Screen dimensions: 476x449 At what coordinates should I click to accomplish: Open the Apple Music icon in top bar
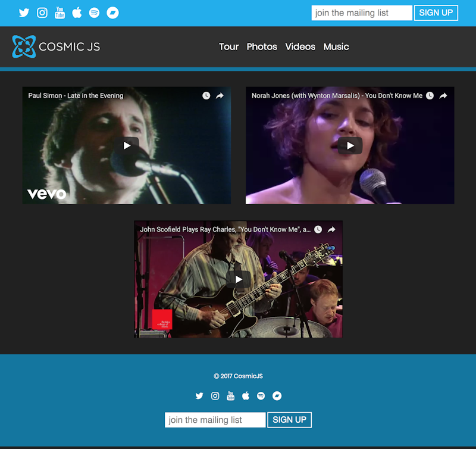click(77, 13)
